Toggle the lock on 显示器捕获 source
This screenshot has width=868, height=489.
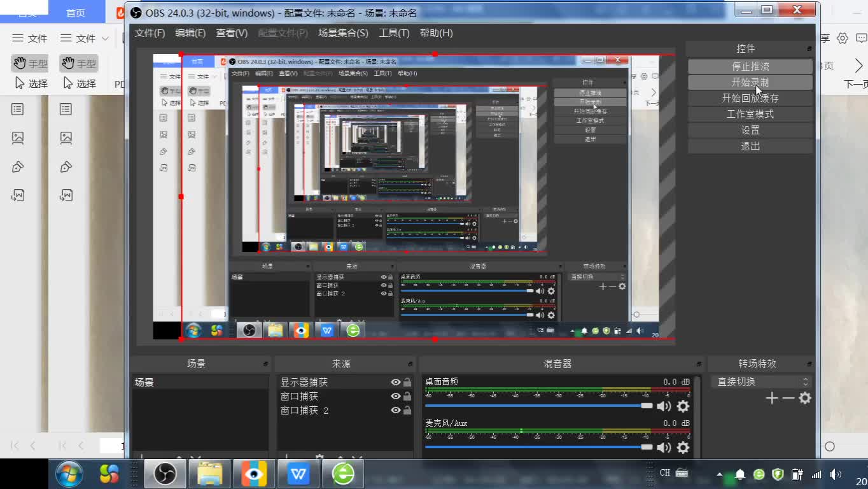(407, 382)
